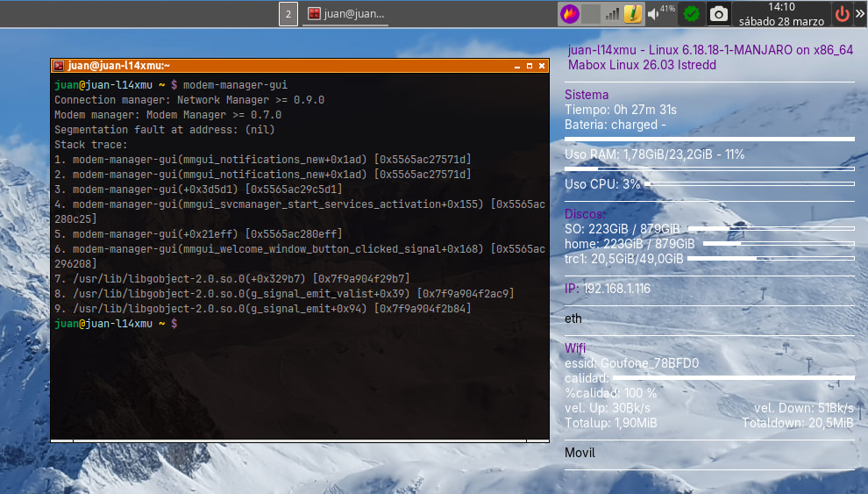Open the terminal window menu icon in titlebar
This screenshot has width=868, height=494.
tap(59, 66)
